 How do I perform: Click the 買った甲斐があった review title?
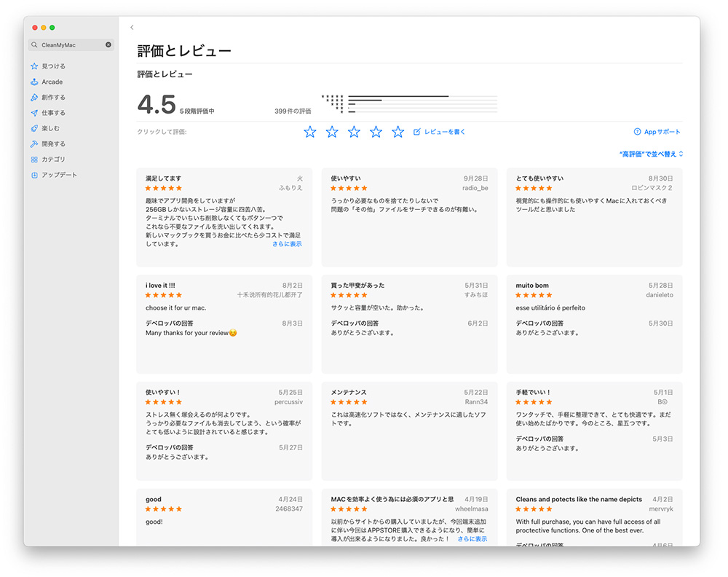tap(357, 286)
